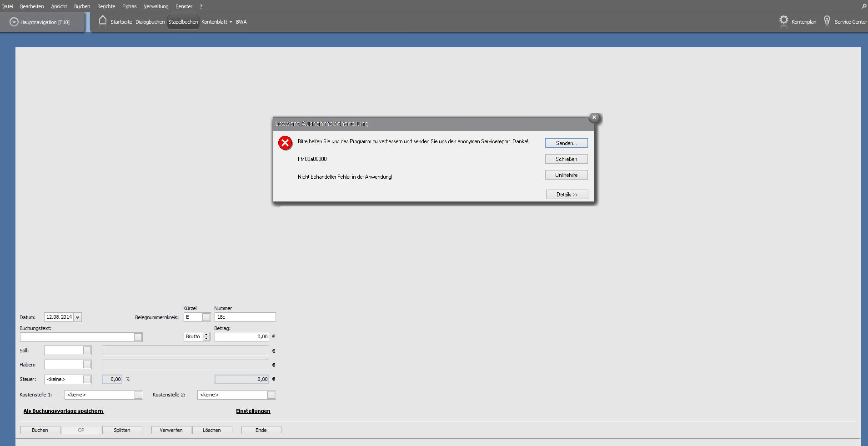Click the Verwerfen button
The image size is (868, 446).
pyautogui.click(x=171, y=430)
